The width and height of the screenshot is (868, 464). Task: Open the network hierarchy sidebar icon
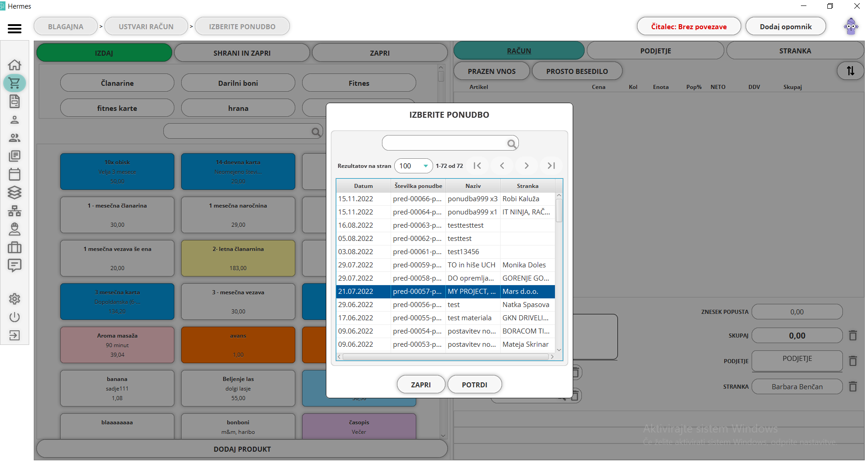[x=15, y=211]
